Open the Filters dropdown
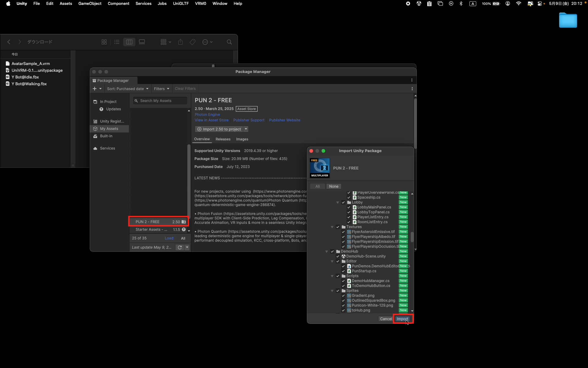The height and width of the screenshot is (368, 588). pos(161,89)
